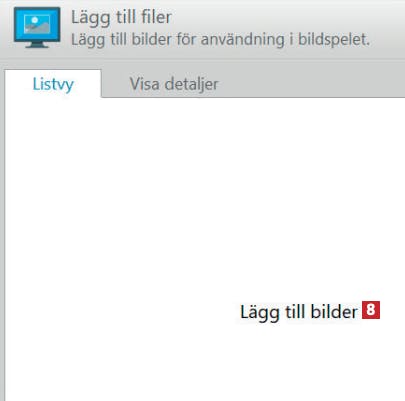Click the blue monitor slideshow icon
The height and width of the screenshot is (401, 405).
pos(37,27)
